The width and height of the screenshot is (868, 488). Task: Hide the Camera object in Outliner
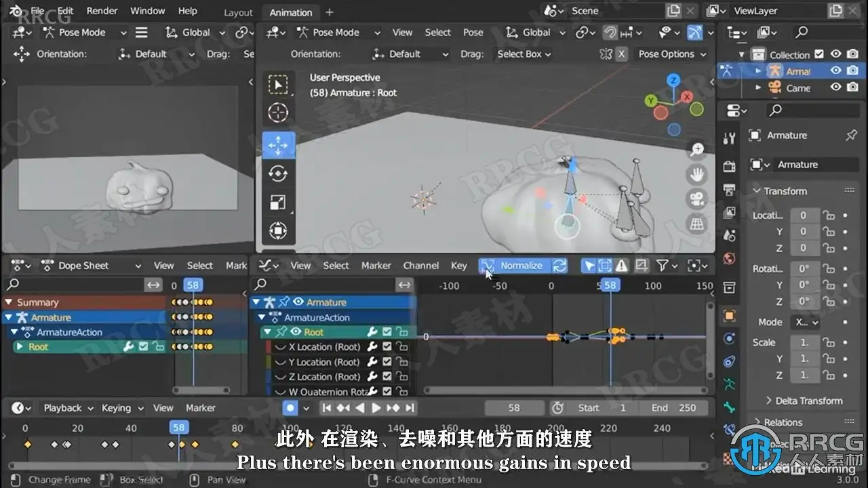point(836,87)
